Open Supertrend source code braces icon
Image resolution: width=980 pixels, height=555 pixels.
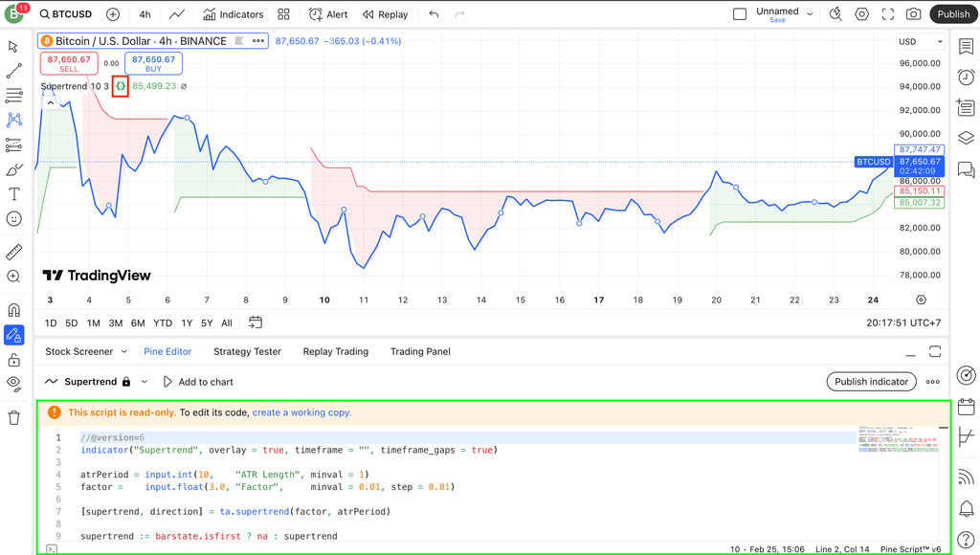[x=121, y=86]
